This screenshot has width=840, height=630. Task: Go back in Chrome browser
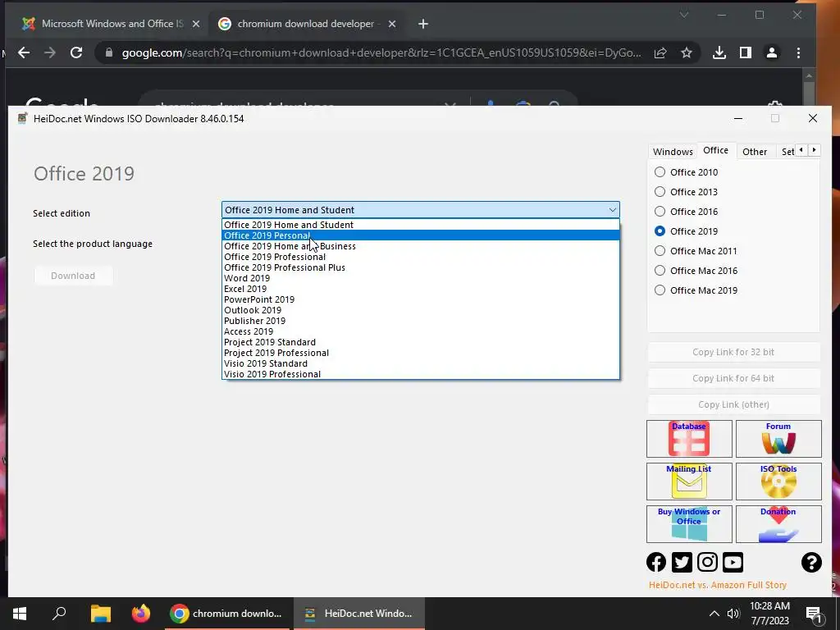click(24, 52)
